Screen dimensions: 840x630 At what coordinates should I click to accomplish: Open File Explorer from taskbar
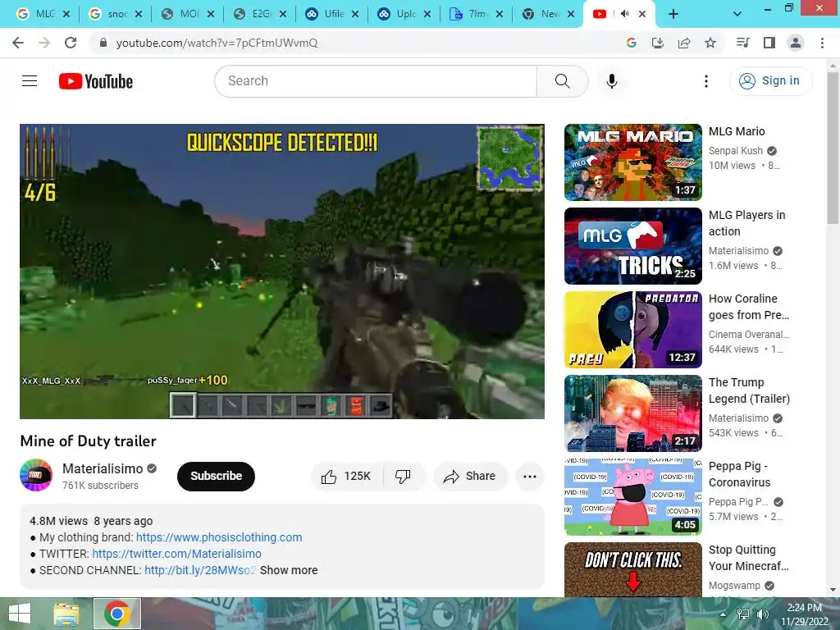click(x=66, y=614)
